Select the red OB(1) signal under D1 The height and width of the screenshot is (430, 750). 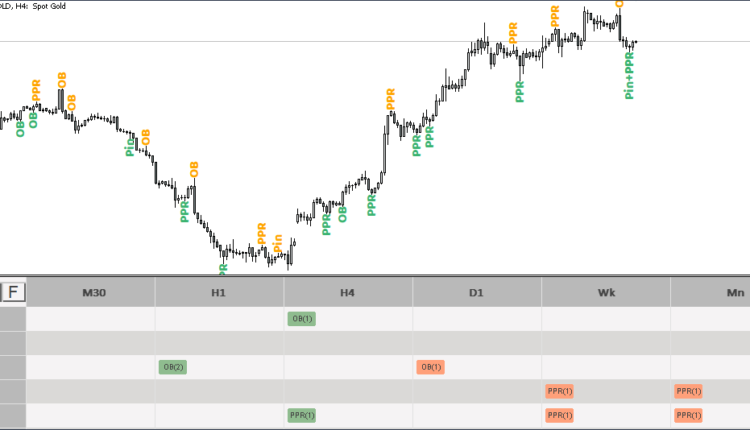click(x=430, y=367)
